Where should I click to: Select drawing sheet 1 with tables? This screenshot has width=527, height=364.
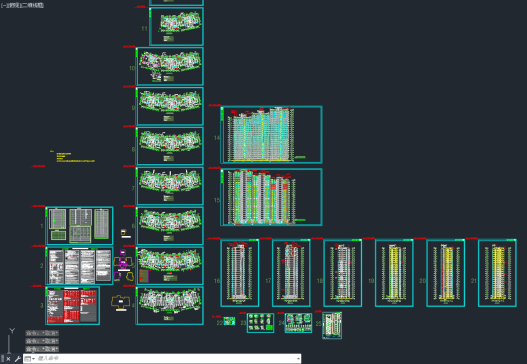(79, 226)
